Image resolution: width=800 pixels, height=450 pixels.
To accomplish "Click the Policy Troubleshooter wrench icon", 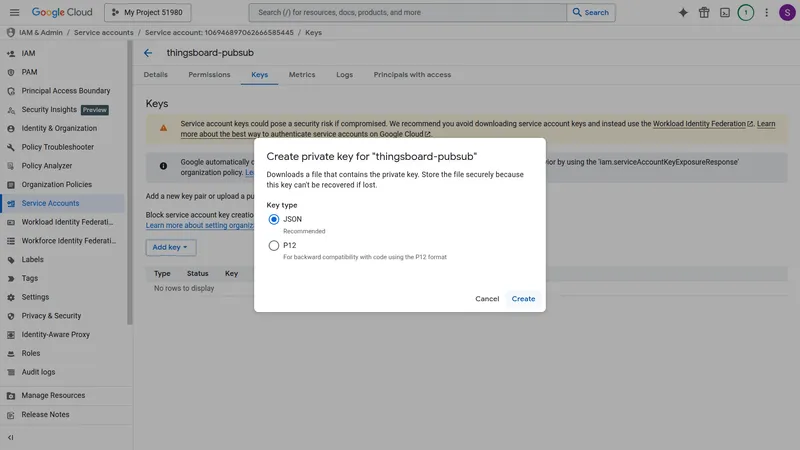I will point(11,147).
